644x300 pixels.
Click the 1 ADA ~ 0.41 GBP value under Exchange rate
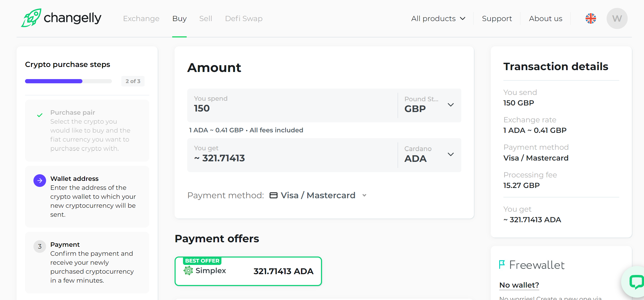coord(535,130)
